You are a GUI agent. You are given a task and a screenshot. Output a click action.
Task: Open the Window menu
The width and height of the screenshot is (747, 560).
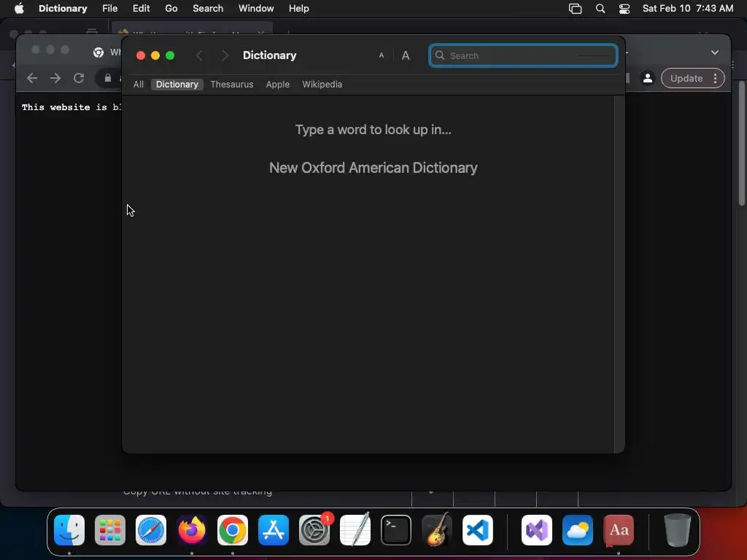pyautogui.click(x=256, y=9)
